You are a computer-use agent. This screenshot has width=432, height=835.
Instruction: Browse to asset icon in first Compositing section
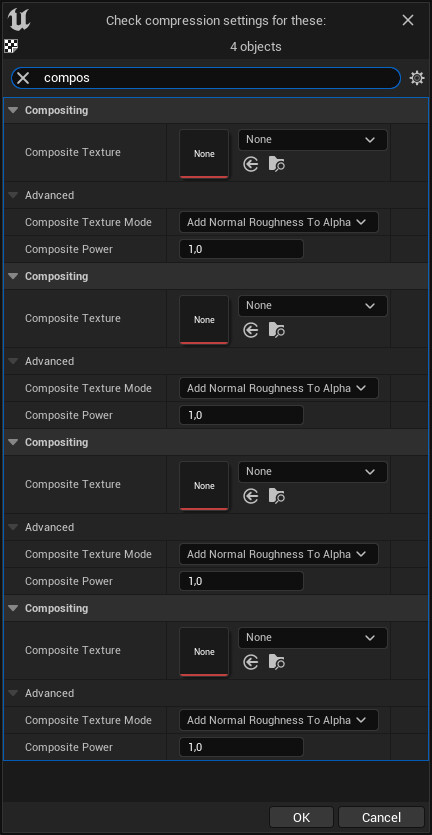click(276, 165)
